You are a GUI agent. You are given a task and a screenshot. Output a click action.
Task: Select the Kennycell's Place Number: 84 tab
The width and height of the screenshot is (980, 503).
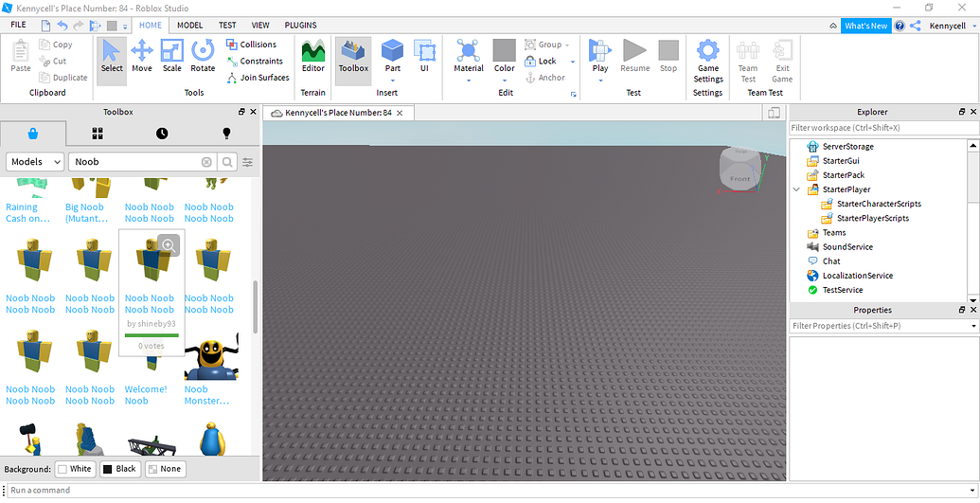point(338,113)
